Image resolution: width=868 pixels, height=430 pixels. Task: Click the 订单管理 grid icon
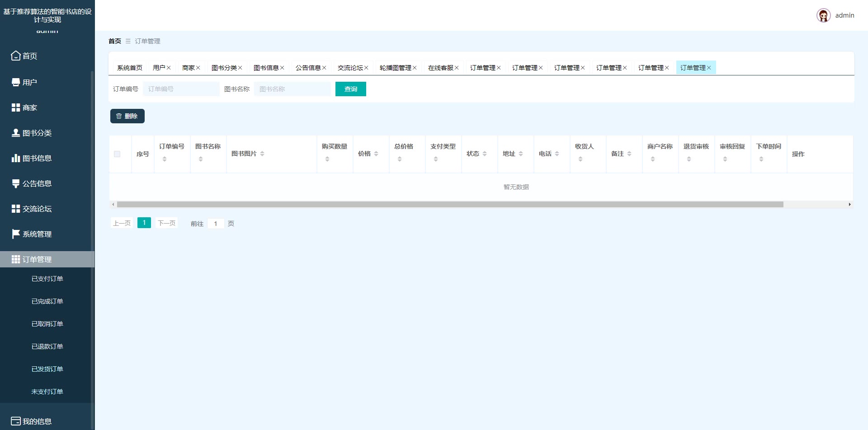pyautogui.click(x=16, y=259)
